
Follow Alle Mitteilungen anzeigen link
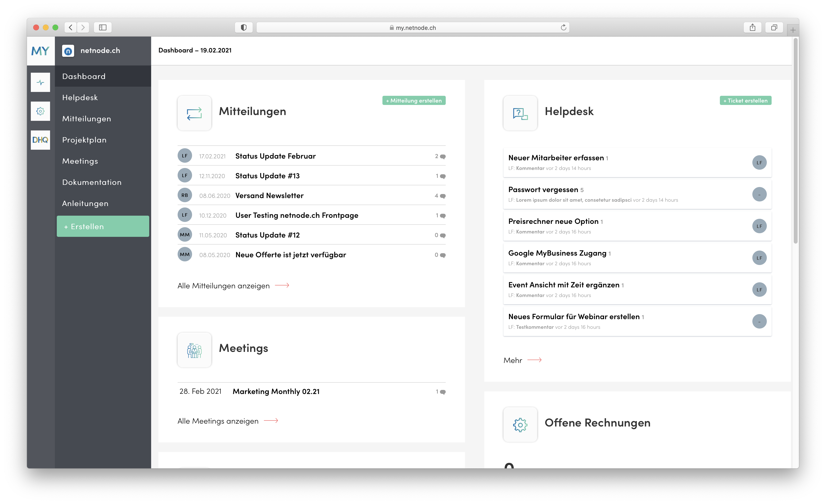pos(233,286)
